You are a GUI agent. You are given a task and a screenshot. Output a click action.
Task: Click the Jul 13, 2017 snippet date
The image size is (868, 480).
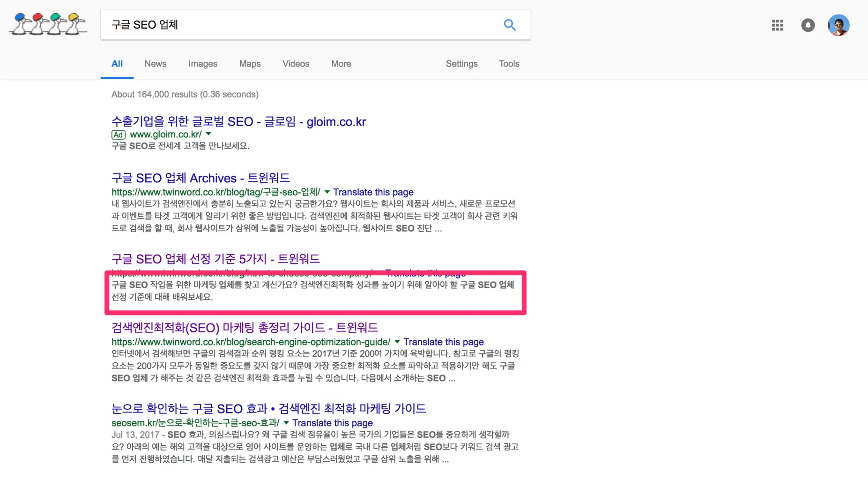[x=135, y=435]
